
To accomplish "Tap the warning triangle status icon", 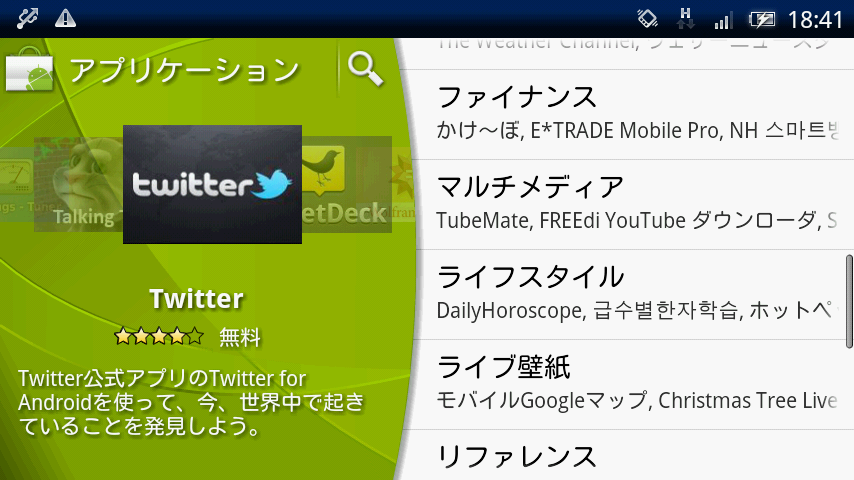I will pyautogui.click(x=65, y=19).
